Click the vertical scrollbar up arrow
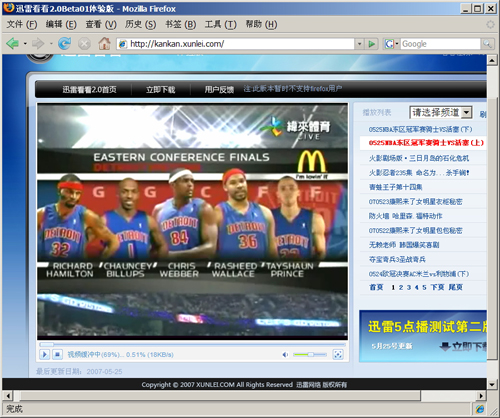 tap(492, 60)
